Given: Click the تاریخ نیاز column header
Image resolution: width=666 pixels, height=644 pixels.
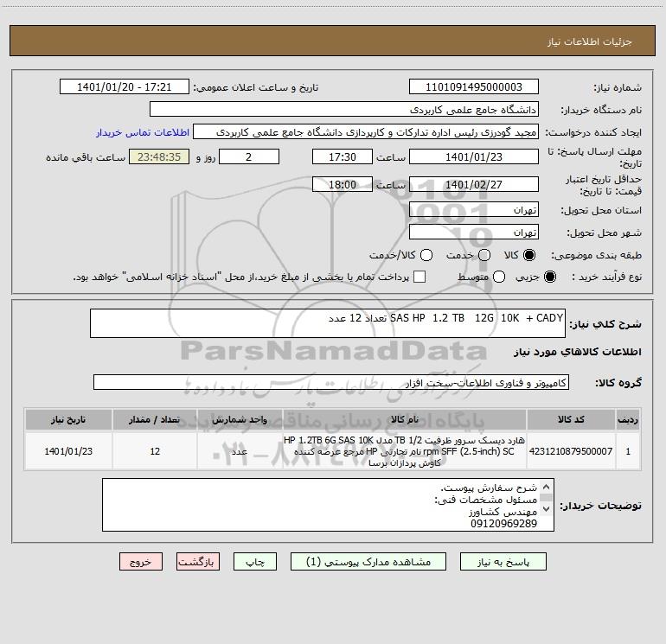Looking at the screenshot, I should [x=68, y=420].
